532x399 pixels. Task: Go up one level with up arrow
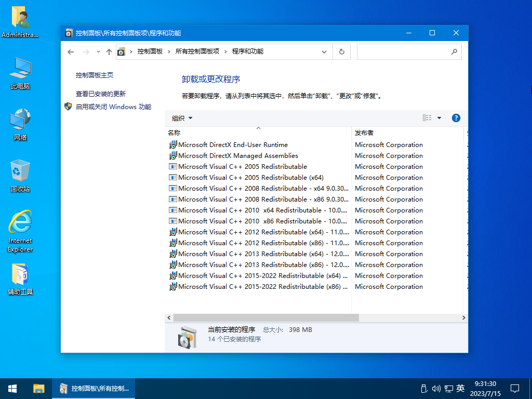point(109,52)
